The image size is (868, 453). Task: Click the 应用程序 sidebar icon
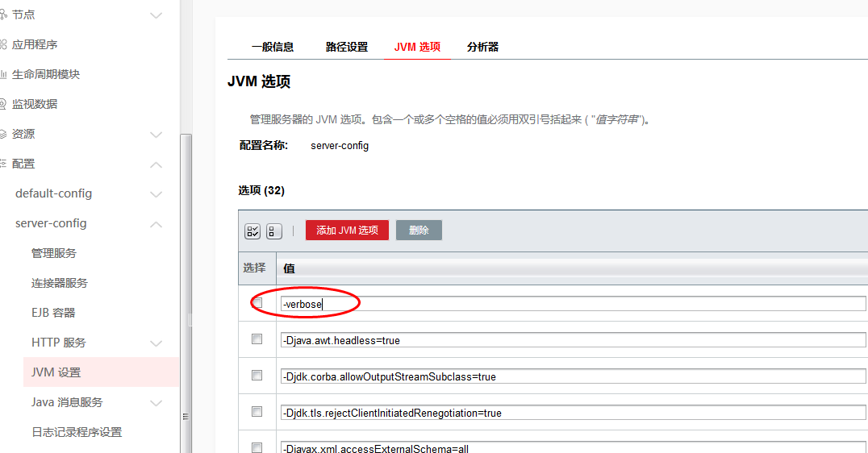(3, 44)
